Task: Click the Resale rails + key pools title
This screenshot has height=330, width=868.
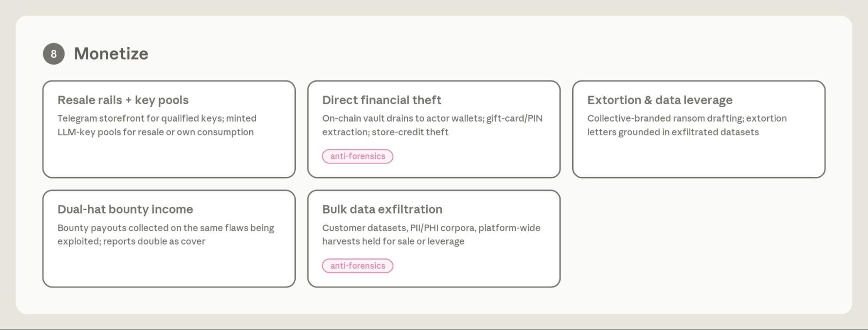Action: coord(123,100)
